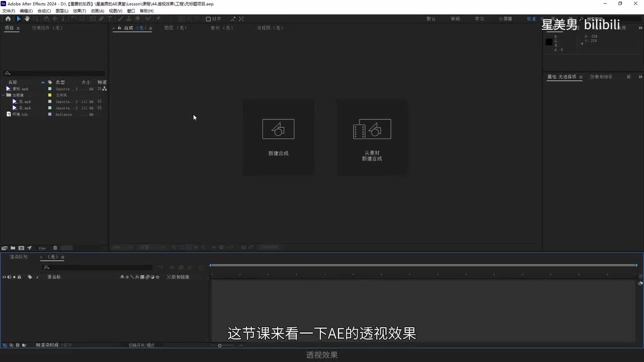Click the 8 bpc color depth button
The width and height of the screenshot is (644, 362).
[x=42, y=248]
